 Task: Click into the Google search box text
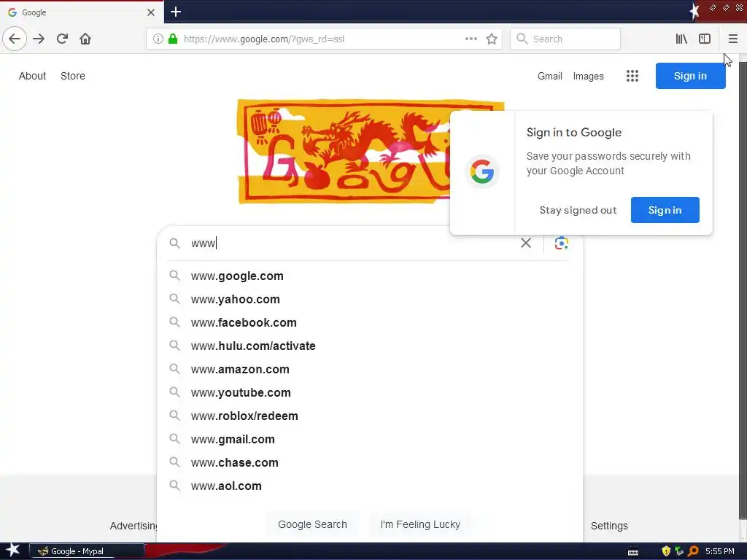(352, 243)
